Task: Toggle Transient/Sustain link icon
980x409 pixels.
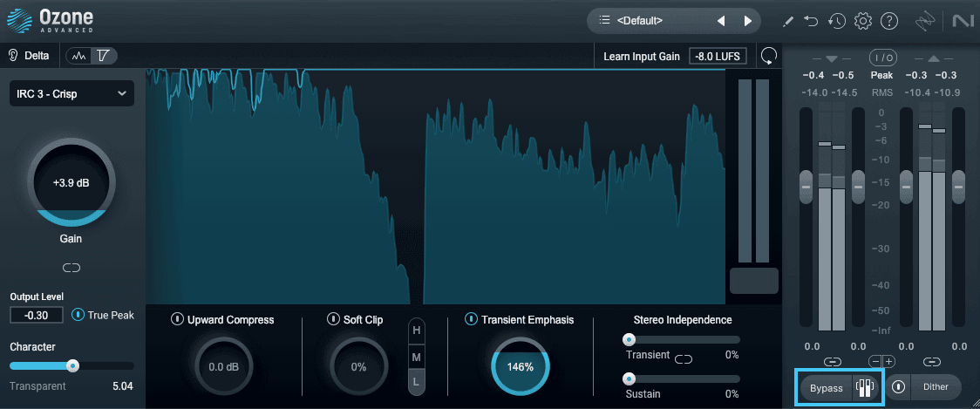Action: point(684,359)
